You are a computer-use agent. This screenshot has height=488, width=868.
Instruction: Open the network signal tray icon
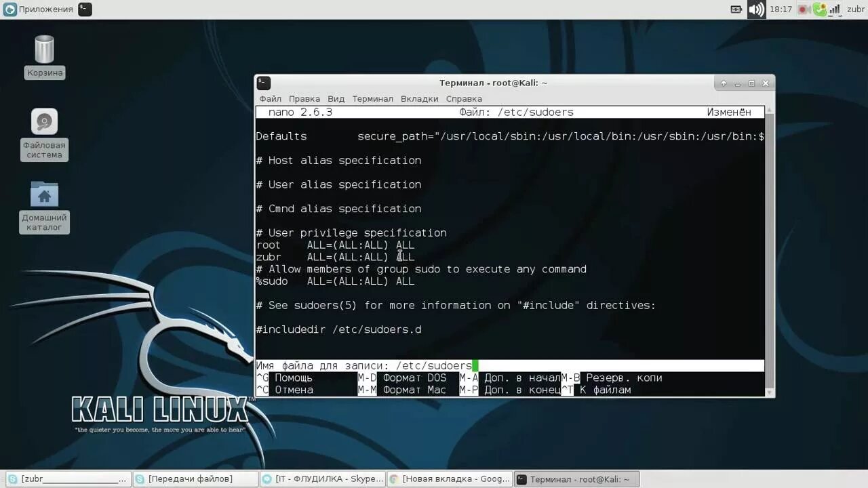tap(835, 9)
